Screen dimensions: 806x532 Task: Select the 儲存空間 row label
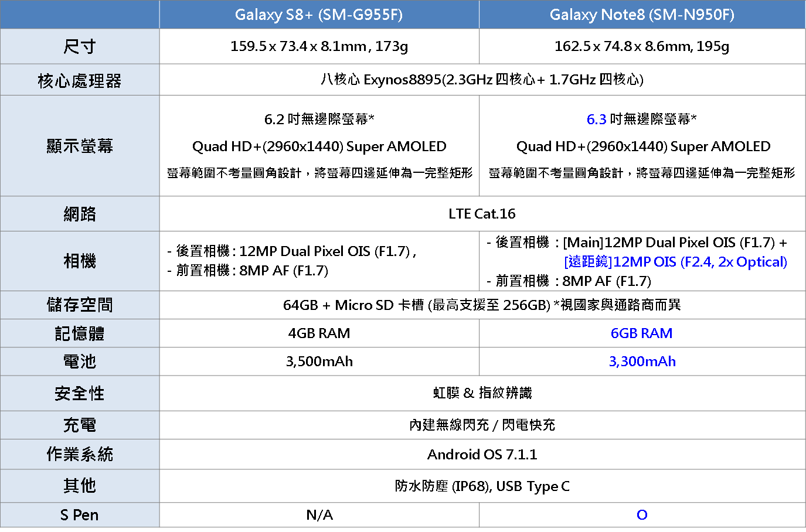click(80, 305)
